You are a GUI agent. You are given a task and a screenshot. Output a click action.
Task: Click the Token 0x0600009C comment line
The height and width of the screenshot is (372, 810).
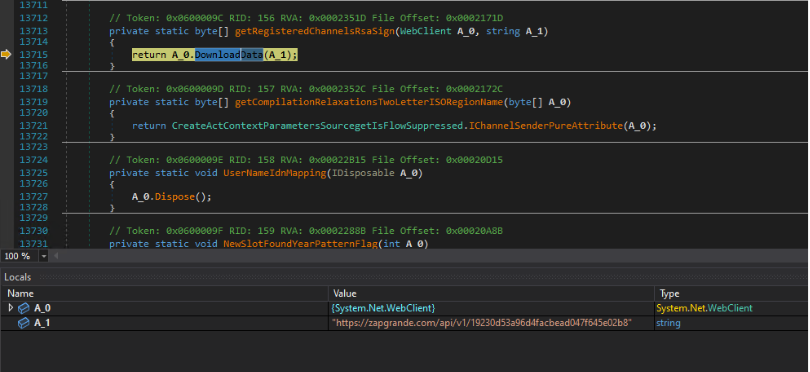coord(306,18)
